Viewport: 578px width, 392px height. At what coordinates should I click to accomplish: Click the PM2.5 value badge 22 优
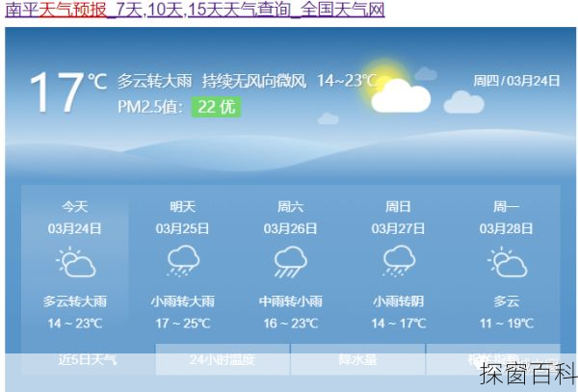[x=216, y=107]
